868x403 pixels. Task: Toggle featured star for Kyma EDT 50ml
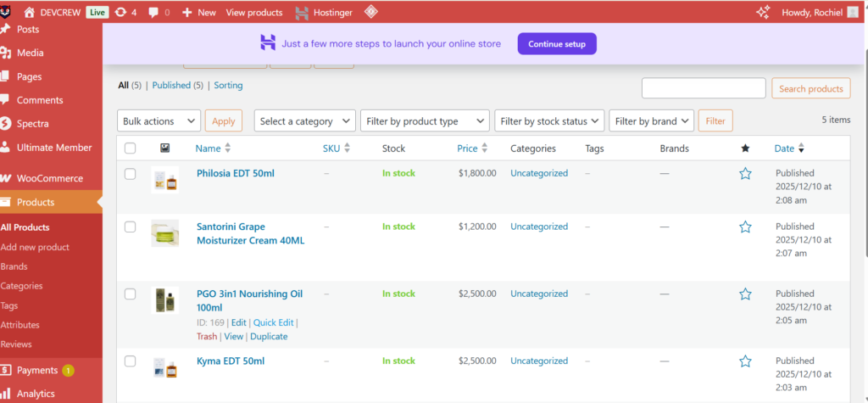[745, 361]
